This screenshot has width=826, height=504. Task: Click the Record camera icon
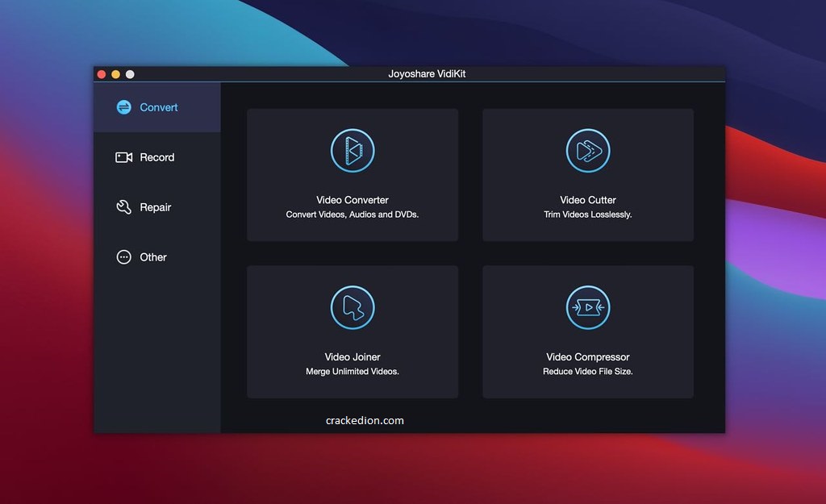tap(123, 157)
